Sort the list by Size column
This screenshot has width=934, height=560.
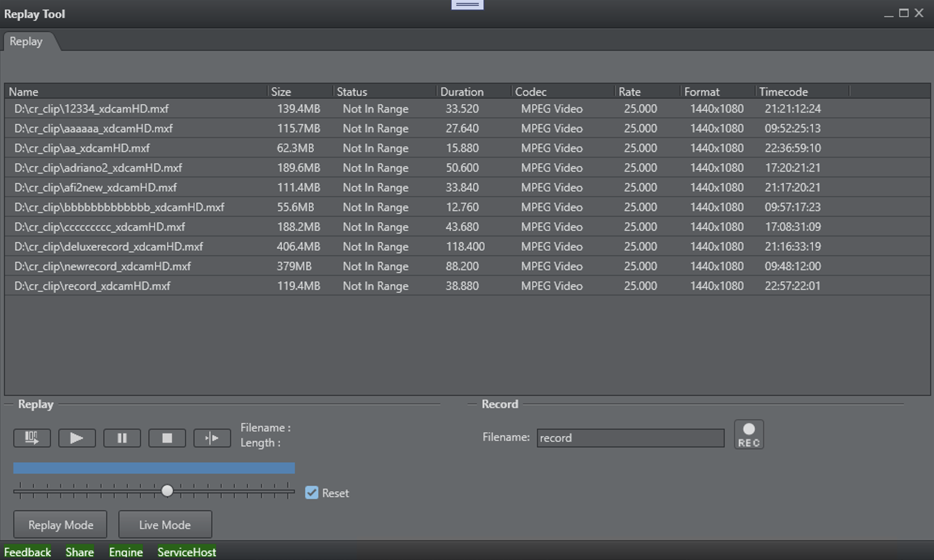click(x=281, y=91)
